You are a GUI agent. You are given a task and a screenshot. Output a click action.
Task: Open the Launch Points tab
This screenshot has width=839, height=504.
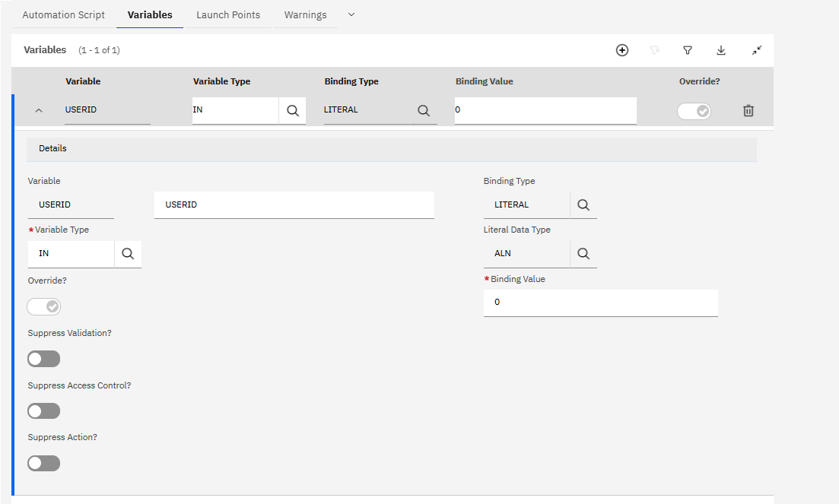[228, 14]
